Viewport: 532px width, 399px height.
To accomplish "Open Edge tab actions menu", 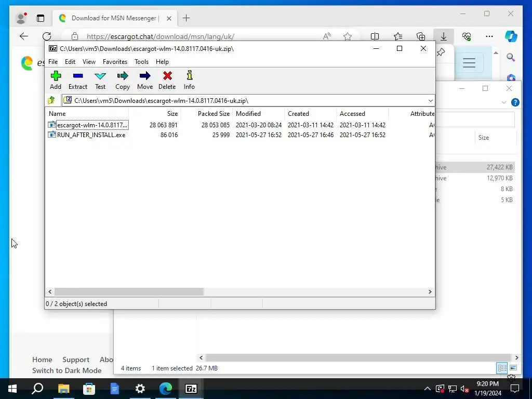I will [41, 18].
